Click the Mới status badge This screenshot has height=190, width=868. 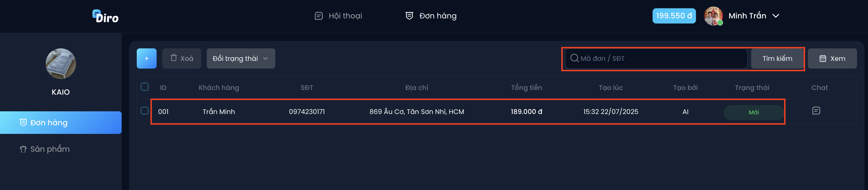tap(753, 113)
